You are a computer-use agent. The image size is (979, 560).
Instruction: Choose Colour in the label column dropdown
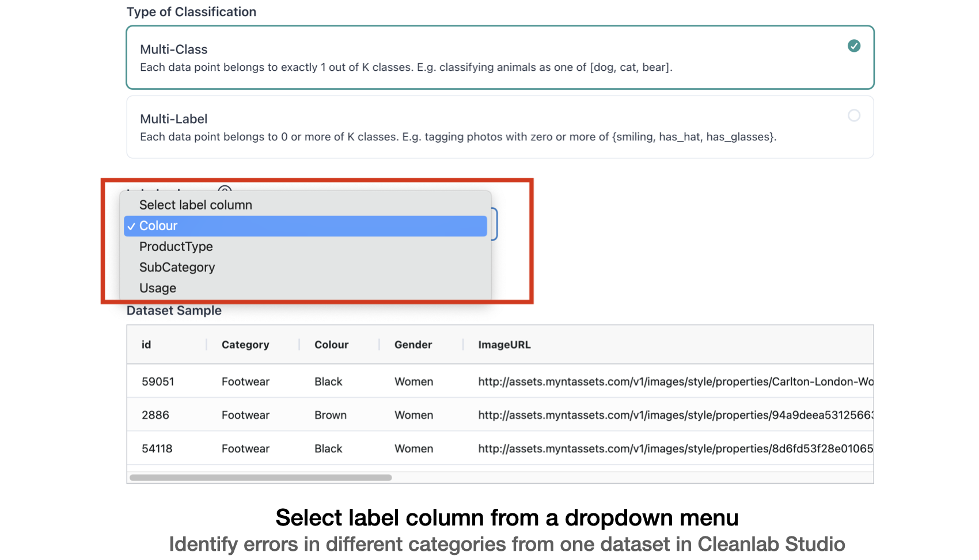tap(305, 226)
